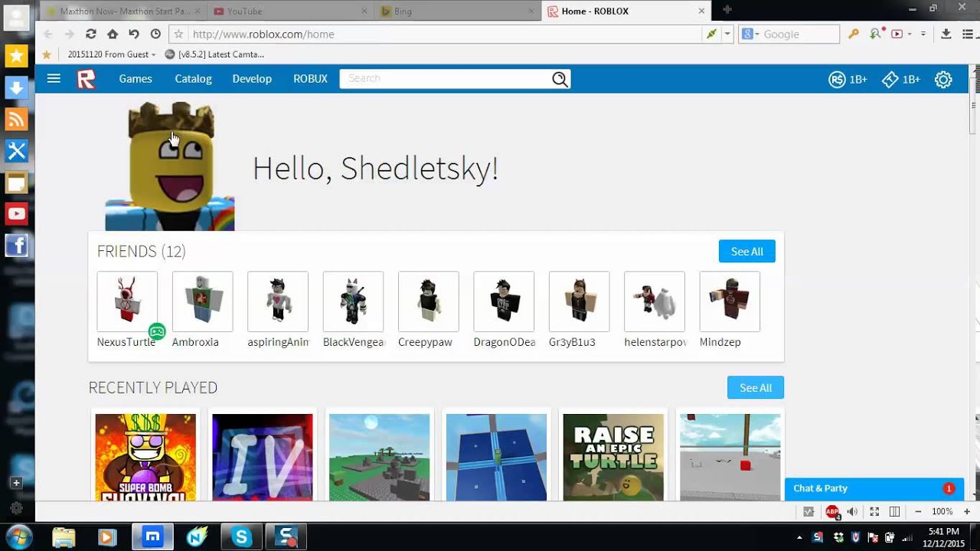
Task: Open the Develop page link
Action: click(x=252, y=79)
